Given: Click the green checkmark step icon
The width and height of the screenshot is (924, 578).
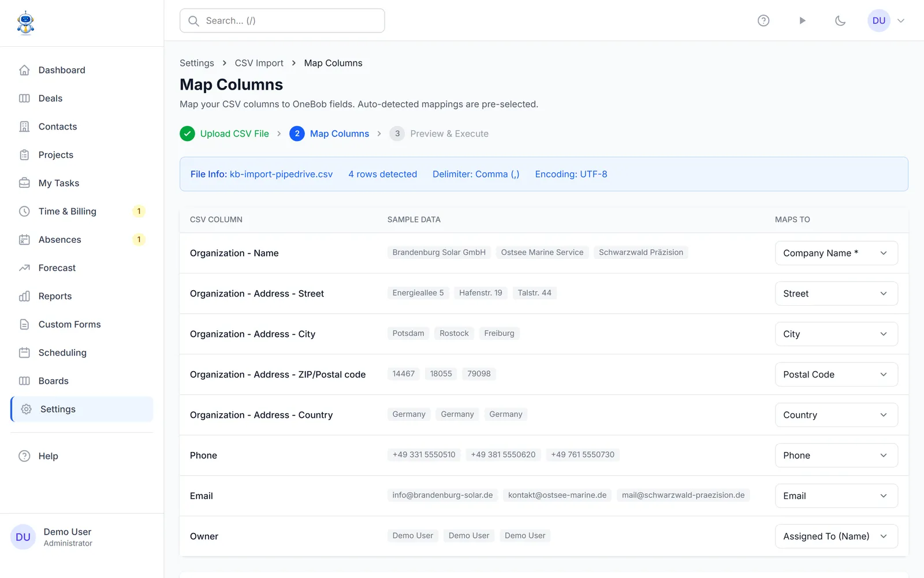Looking at the screenshot, I should pyautogui.click(x=187, y=134).
